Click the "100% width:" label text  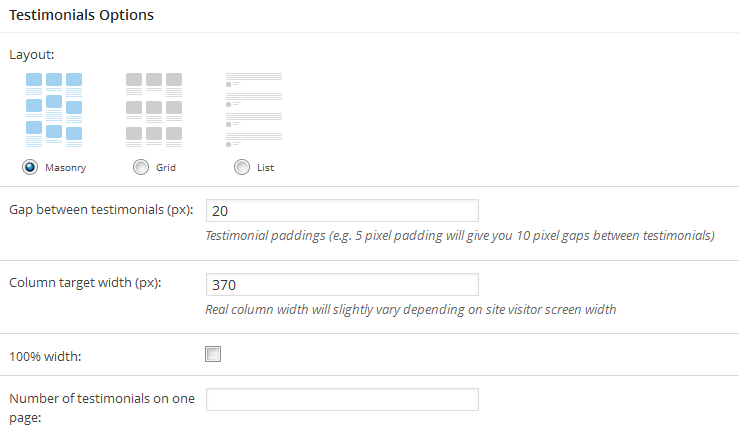point(46,353)
